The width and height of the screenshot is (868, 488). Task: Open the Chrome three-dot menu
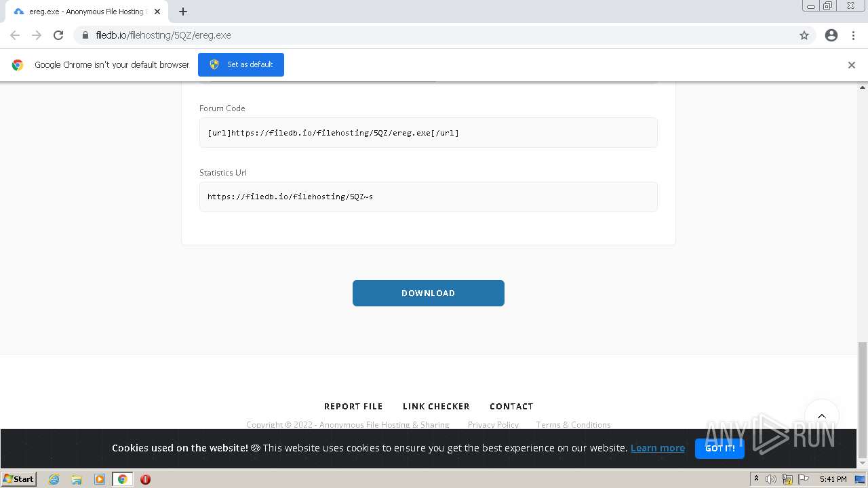(853, 35)
